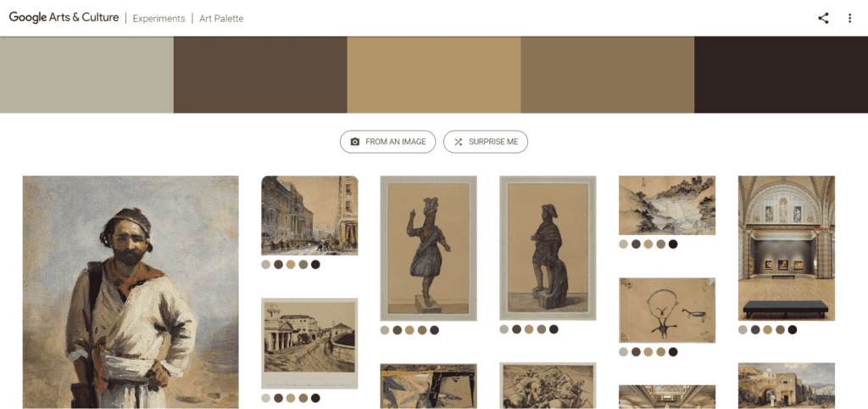Open the snowy street scene artwork
Screen dimensions: 868x409
tap(309, 216)
